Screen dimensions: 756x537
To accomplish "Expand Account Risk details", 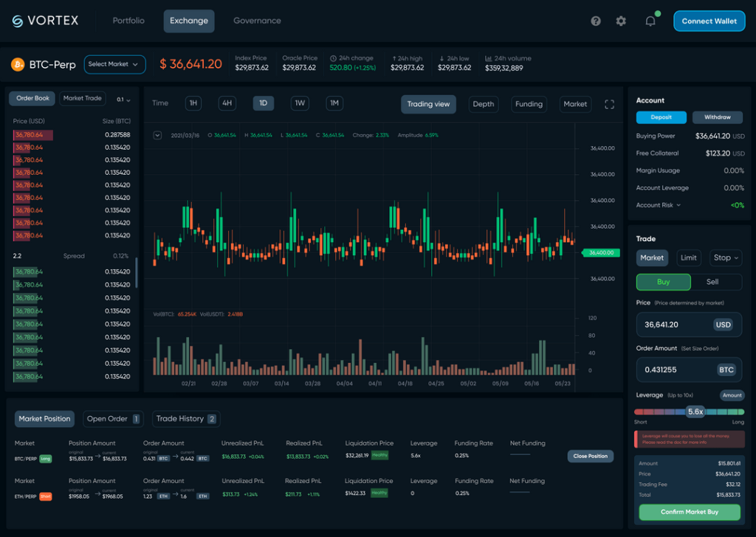I will tap(678, 205).
